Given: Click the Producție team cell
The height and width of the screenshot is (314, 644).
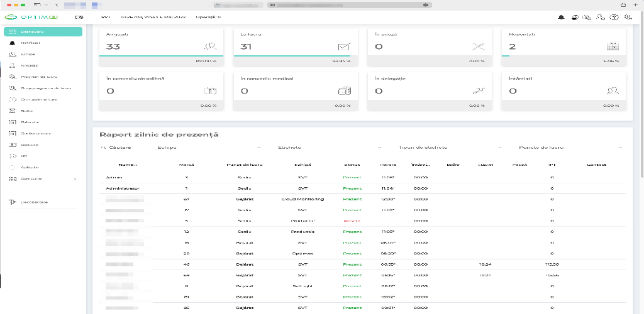Looking at the screenshot, I should tap(303, 232).
